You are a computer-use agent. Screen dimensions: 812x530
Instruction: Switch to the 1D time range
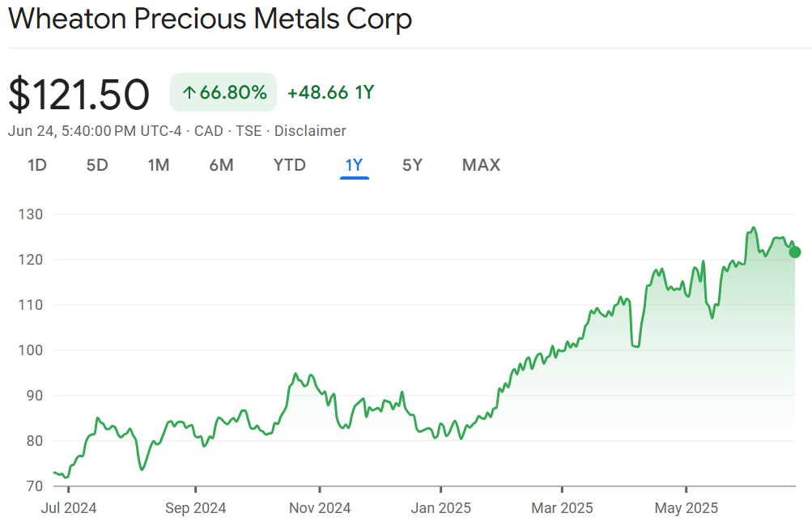pos(37,165)
